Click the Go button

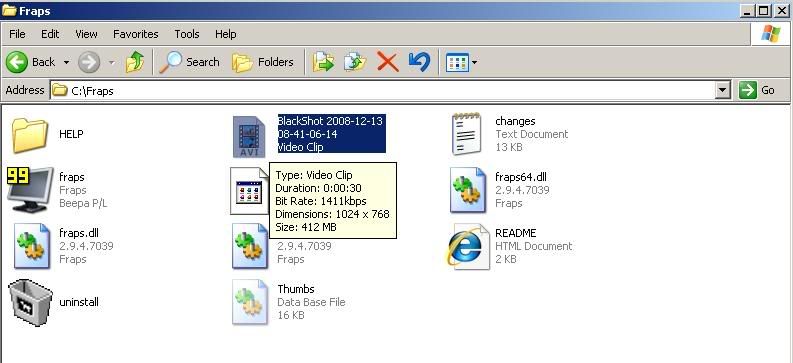(758, 90)
